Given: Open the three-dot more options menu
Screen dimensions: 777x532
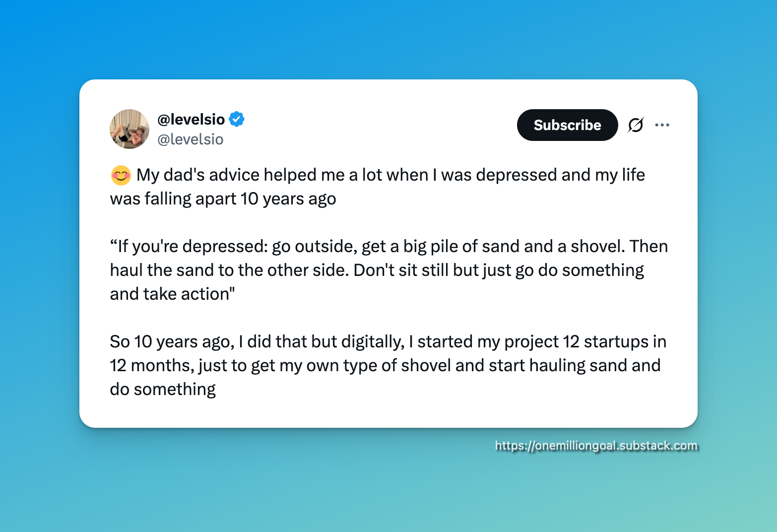Looking at the screenshot, I should pos(662,125).
